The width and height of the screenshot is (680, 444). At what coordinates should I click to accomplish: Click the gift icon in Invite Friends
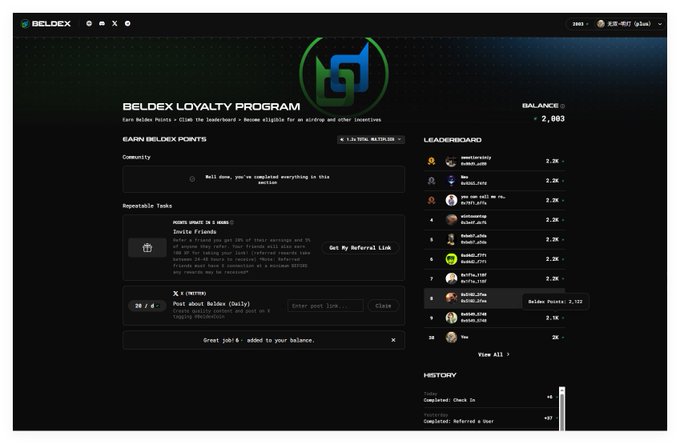147,248
